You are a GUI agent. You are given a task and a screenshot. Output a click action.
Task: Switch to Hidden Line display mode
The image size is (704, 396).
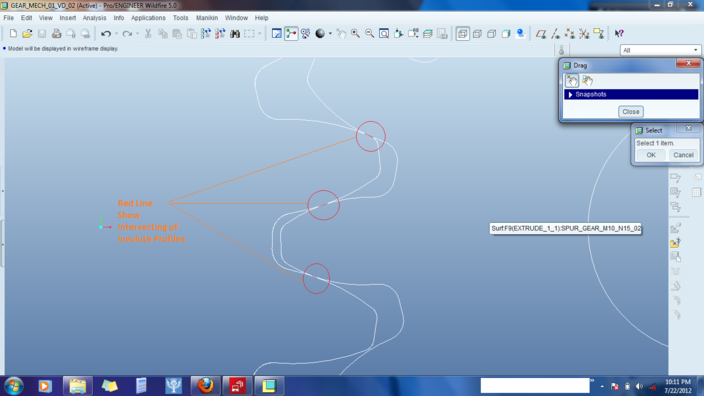click(x=477, y=34)
